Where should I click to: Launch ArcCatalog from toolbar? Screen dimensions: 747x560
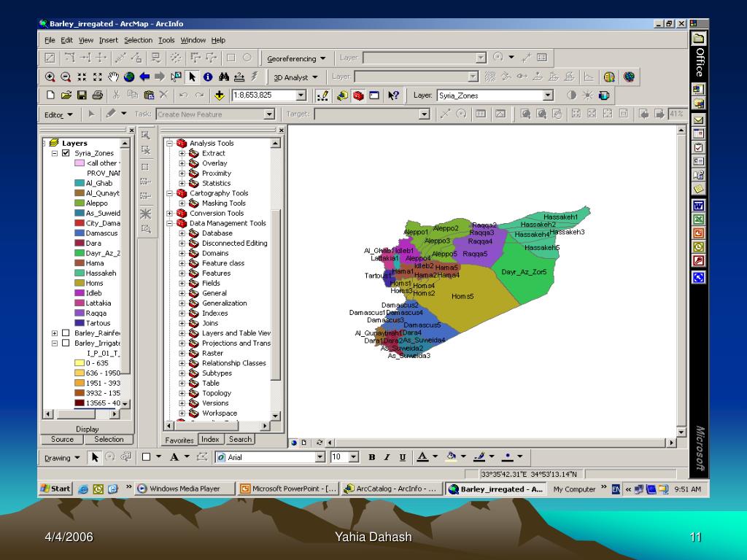click(342, 96)
